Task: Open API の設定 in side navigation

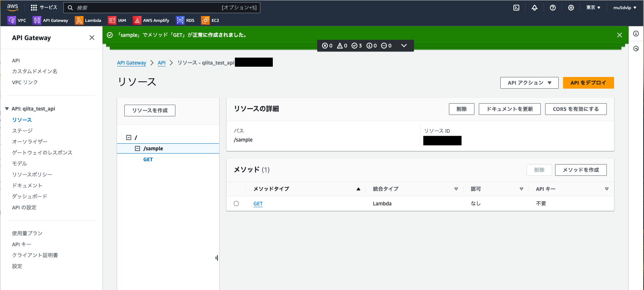Action: pyautogui.click(x=24, y=208)
